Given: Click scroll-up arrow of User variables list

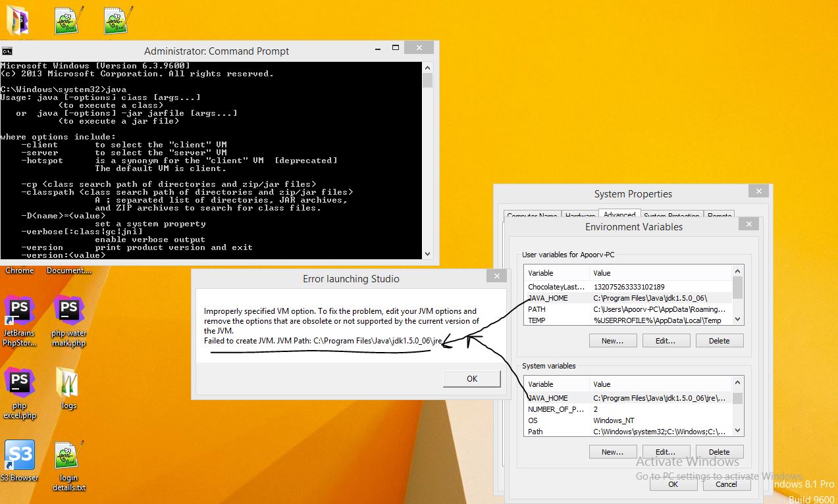Looking at the screenshot, I should [x=738, y=271].
